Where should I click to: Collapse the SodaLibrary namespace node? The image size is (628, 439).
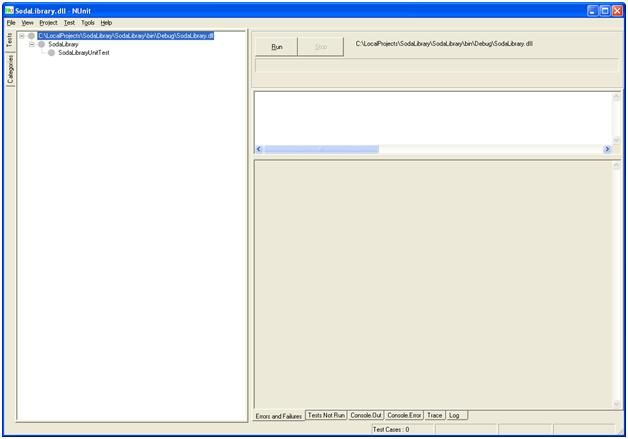[x=32, y=44]
